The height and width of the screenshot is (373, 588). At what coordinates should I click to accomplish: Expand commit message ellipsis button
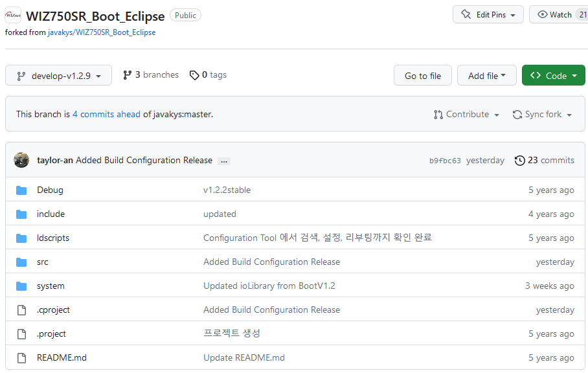click(x=224, y=161)
